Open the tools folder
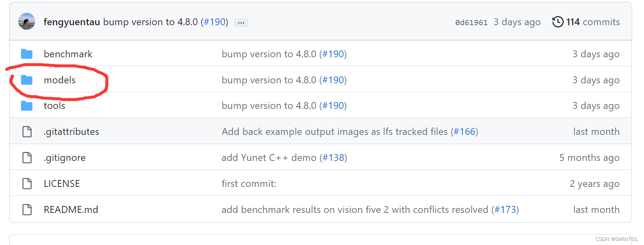644x245 pixels. tap(54, 106)
